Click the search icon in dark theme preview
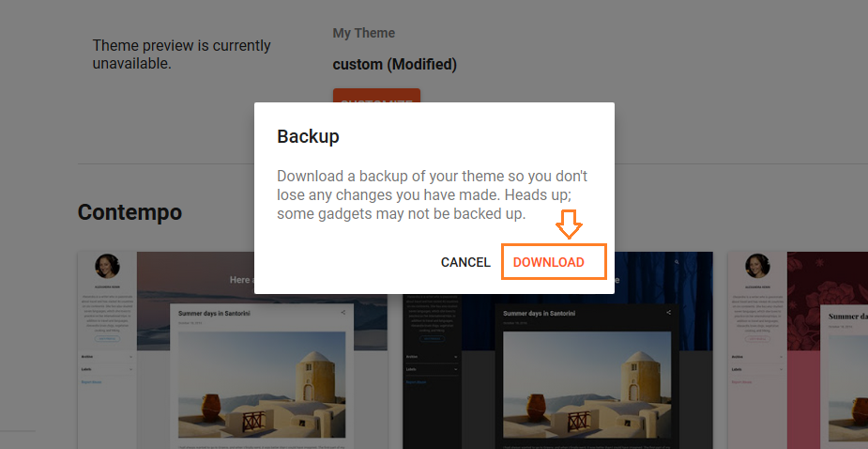The height and width of the screenshot is (449, 868). [x=677, y=262]
